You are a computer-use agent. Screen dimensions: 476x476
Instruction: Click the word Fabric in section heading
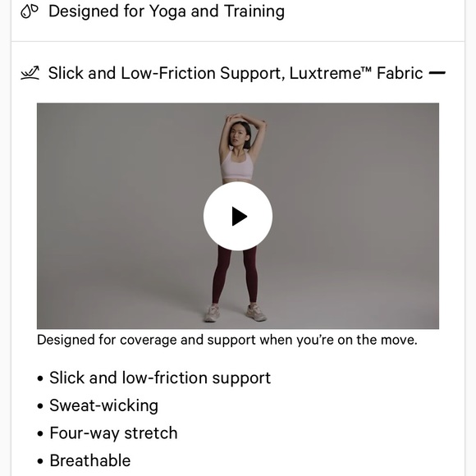(400, 73)
